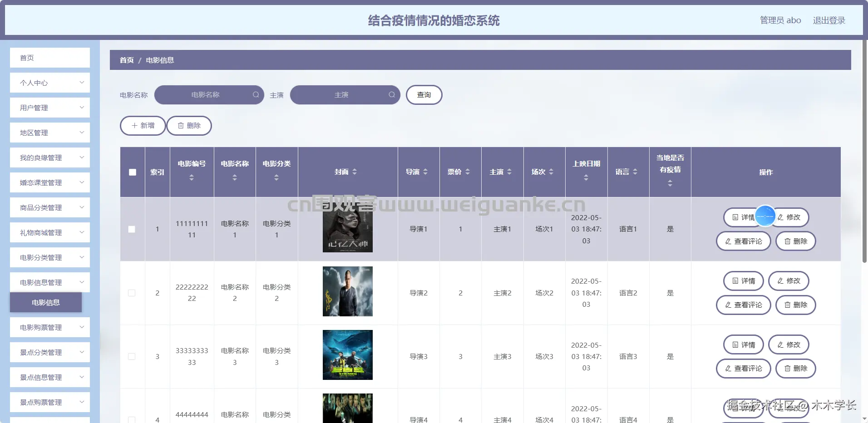Sort by 当地是否有疫情 column arrows
This screenshot has height=423, width=868.
tap(670, 183)
